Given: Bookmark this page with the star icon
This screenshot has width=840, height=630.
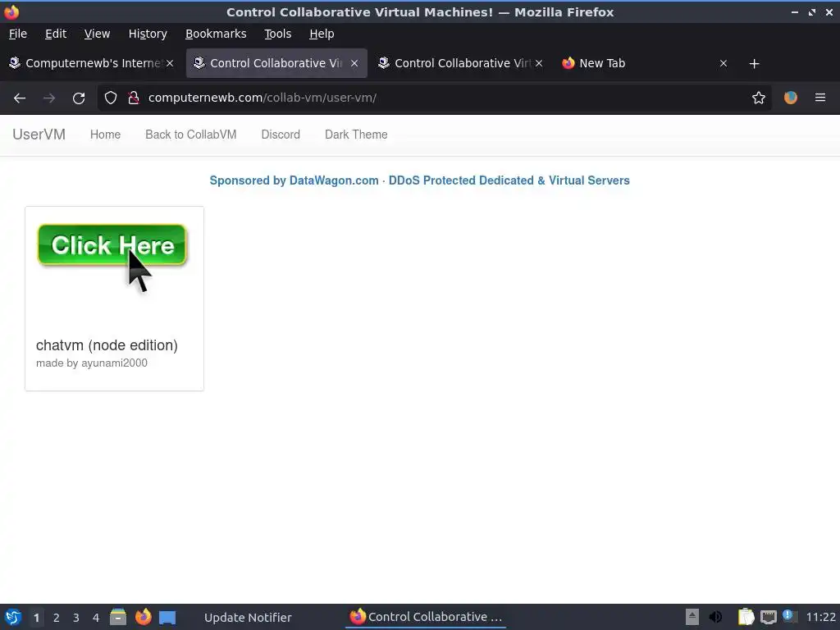Looking at the screenshot, I should (x=758, y=98).
